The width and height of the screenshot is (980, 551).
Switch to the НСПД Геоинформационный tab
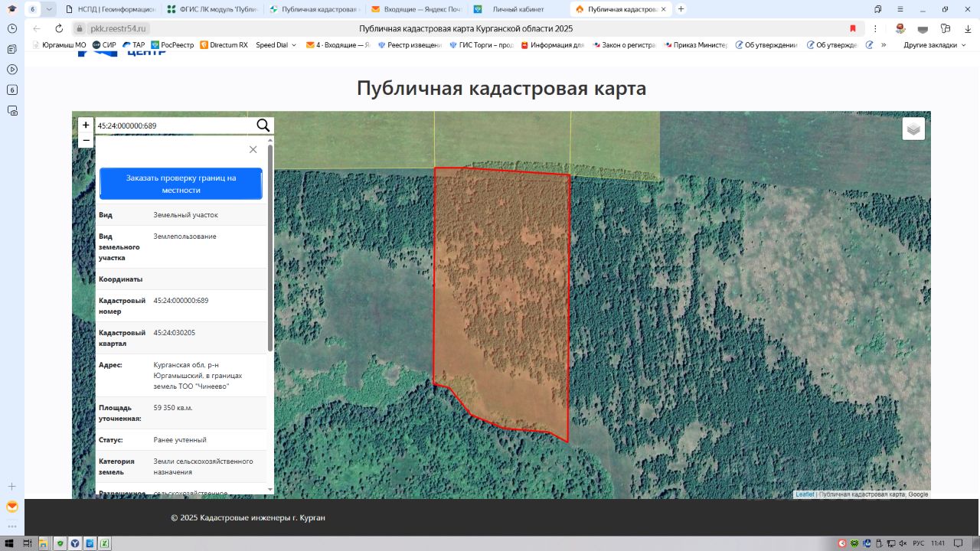(x=109, y=9)
